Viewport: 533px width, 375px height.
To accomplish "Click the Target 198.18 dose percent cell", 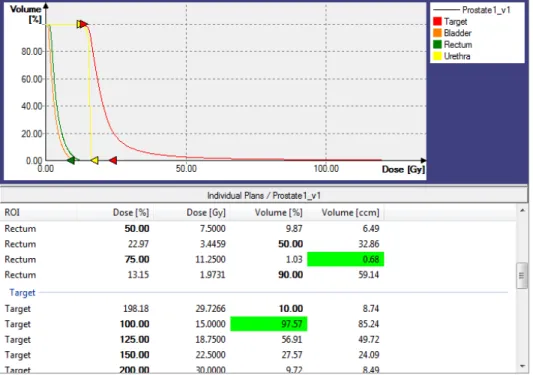I will [136, 308].
